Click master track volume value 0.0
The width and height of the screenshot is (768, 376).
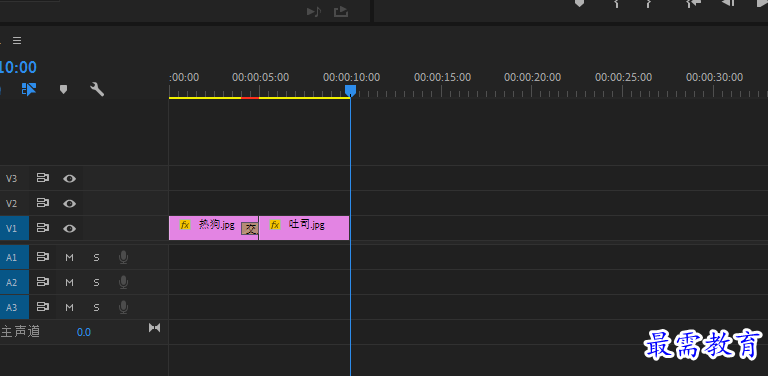84,332
